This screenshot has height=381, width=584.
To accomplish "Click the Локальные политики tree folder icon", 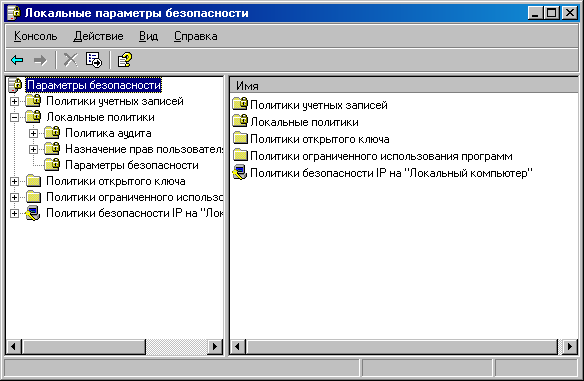I will (33, 117).
